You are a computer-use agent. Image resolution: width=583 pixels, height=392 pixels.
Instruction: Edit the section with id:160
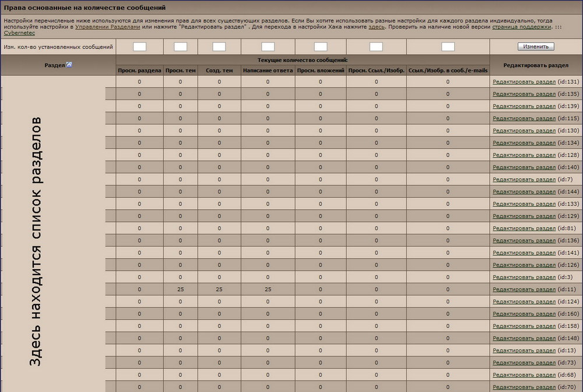(x=524, y=314)
